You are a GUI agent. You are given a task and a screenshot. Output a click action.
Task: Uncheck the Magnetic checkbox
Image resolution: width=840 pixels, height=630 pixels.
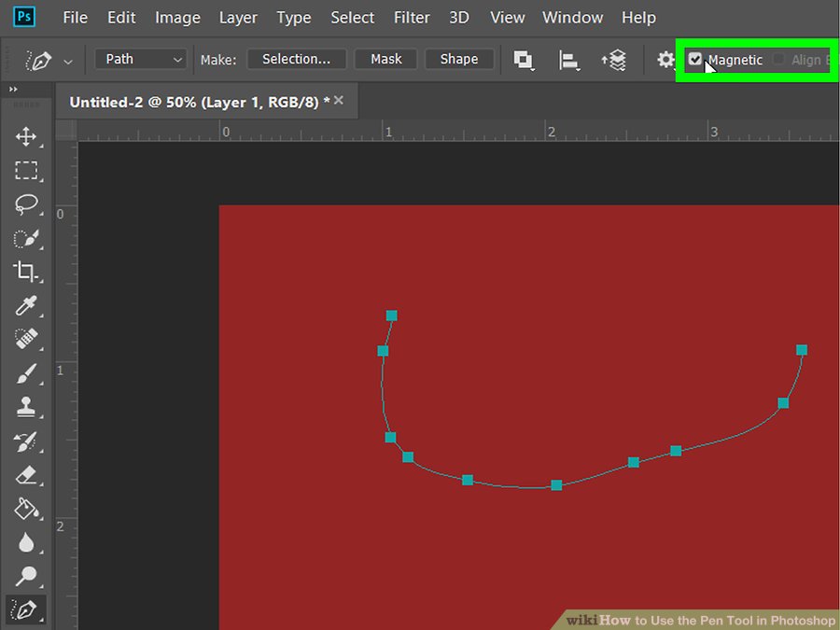694,59
